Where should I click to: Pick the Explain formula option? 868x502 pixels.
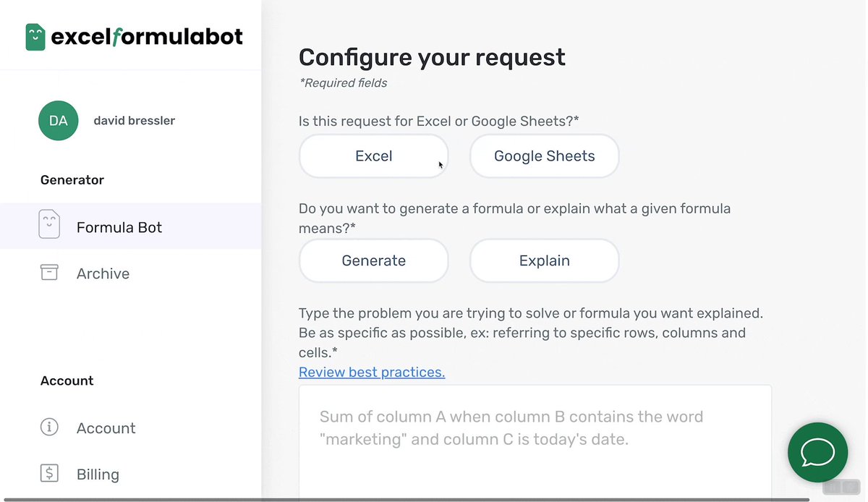click(x=544, y=260)
